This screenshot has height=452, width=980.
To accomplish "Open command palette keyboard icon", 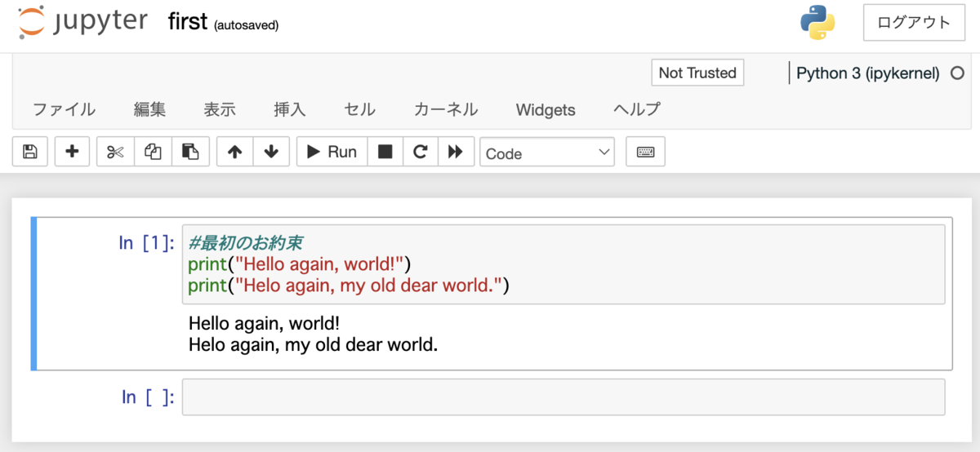I will coord(645,152).
